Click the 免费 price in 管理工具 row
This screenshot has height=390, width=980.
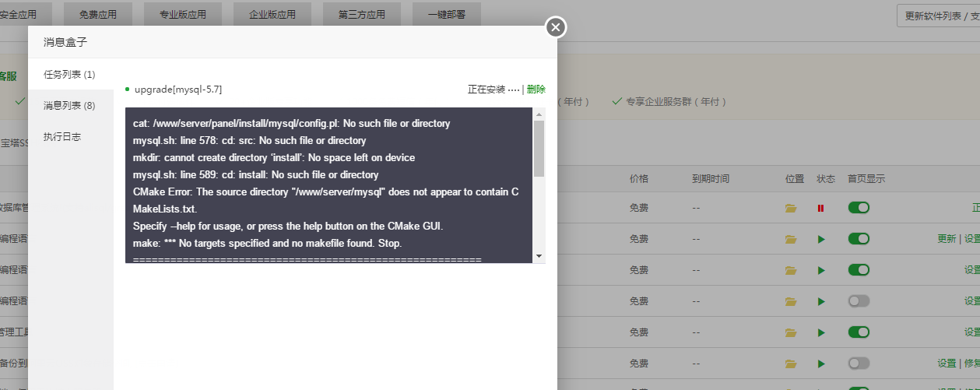pos(639,332)
